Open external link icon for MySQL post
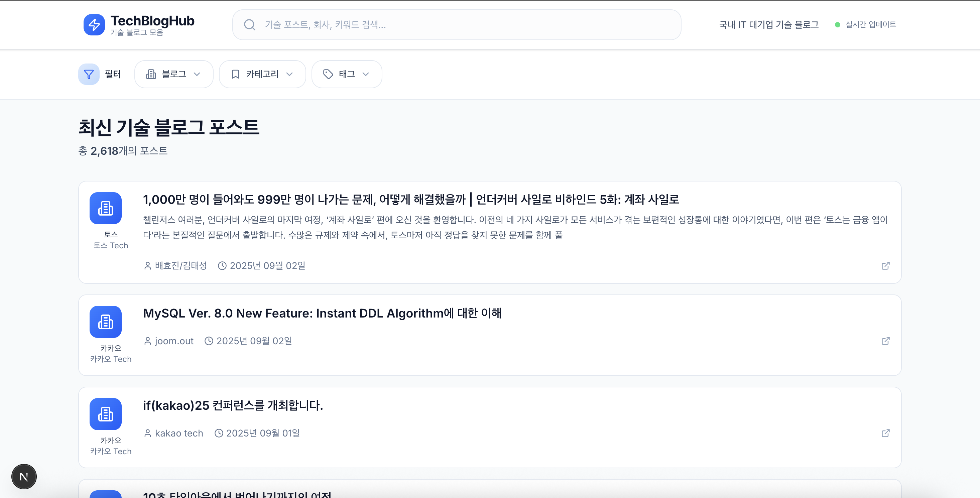The image size is (980, 498). (x=885, y=341)
